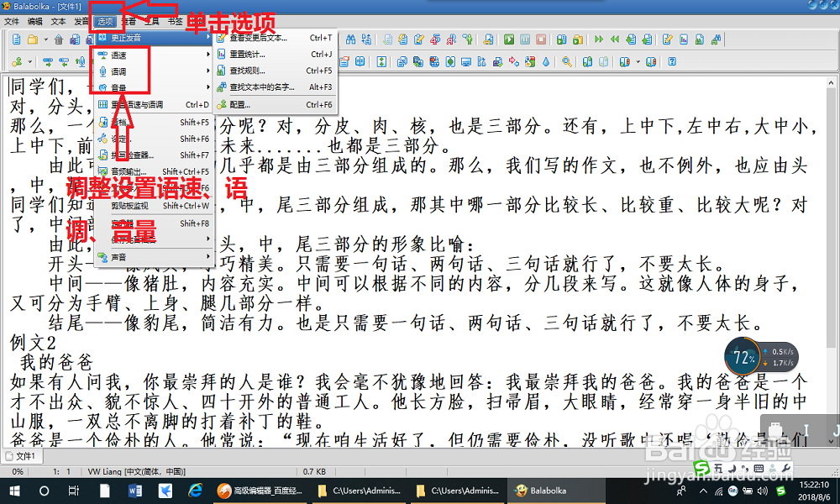Open the 编辑 menu
This screenshot has height=504, width=840.
[34, 22]
